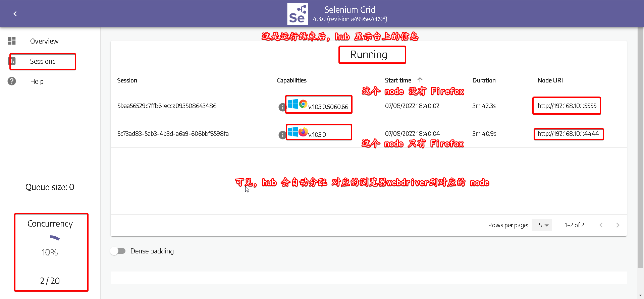Image resolution: width=644 pixels, height=299 pixels.
Task: Click version 4.3.0 revision text
Action: tap(350, 19)
